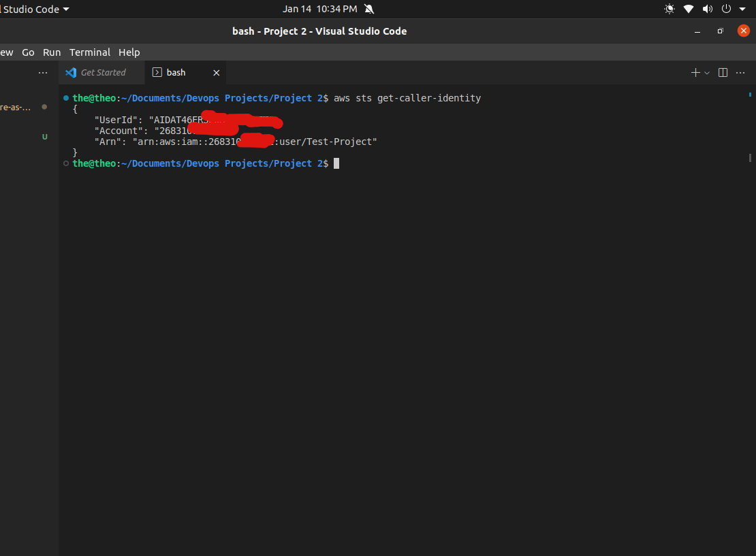Open the volume speaker indicator
The height and width of the screenshot is (556, 756).
point(708,9)
